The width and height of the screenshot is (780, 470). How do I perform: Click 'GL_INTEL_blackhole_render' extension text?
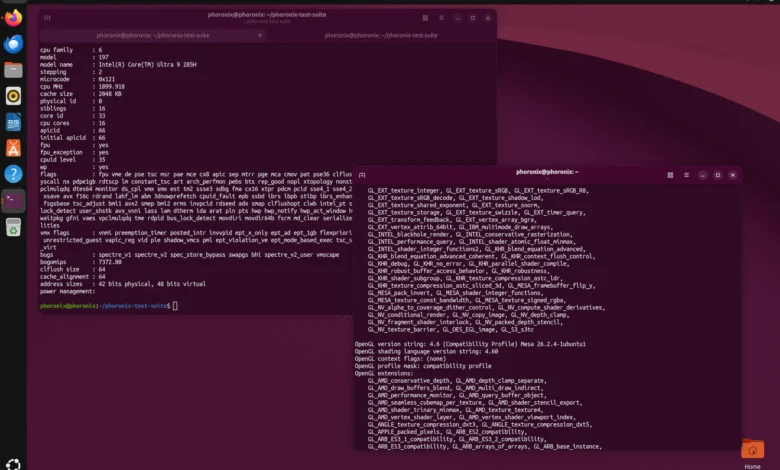(x=408, y=234)
